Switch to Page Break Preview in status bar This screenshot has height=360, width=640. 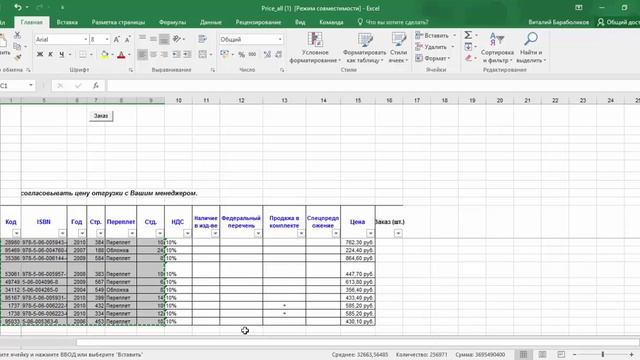click(561, 354)
